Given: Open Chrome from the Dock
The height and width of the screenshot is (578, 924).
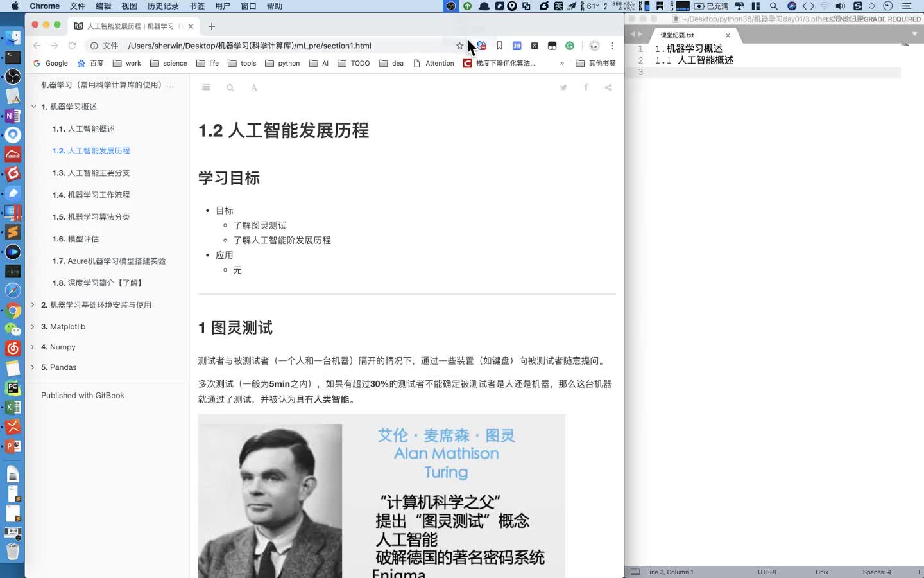Looking at the screenshot, I should (x=13, y=311).
